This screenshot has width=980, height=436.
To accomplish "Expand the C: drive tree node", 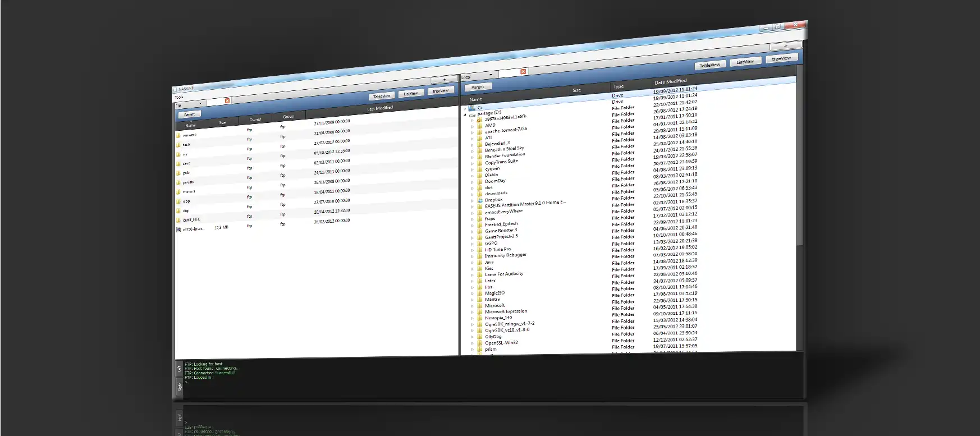I will click(465, 108).
